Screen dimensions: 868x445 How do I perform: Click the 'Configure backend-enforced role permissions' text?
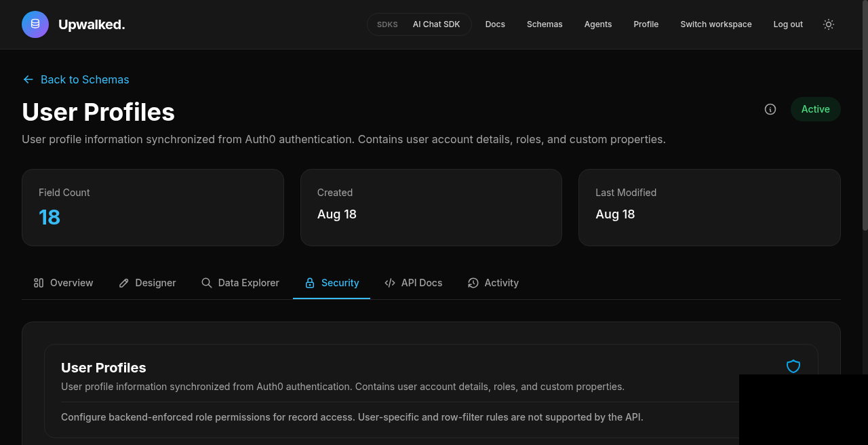pyautogui.click(x=352, y=417)
